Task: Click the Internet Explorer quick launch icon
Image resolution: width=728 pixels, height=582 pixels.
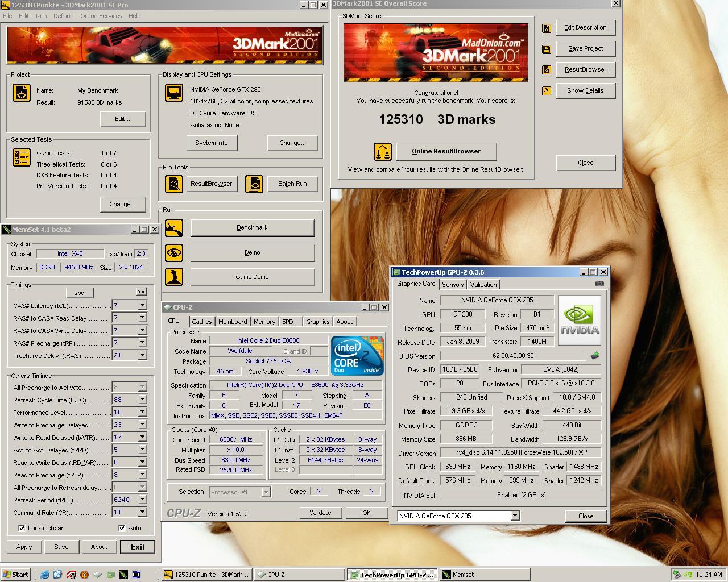Action: 45,575
